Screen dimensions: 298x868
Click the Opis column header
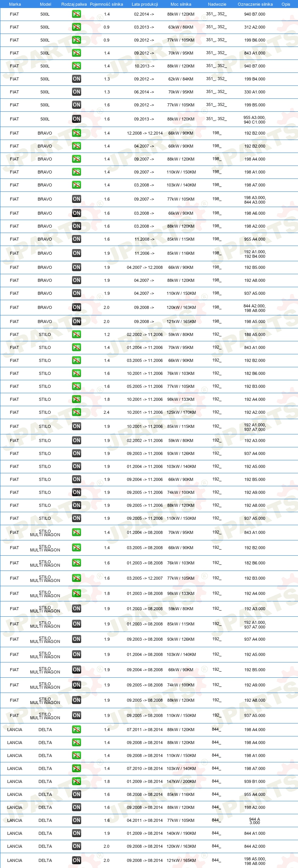[286, 4]
